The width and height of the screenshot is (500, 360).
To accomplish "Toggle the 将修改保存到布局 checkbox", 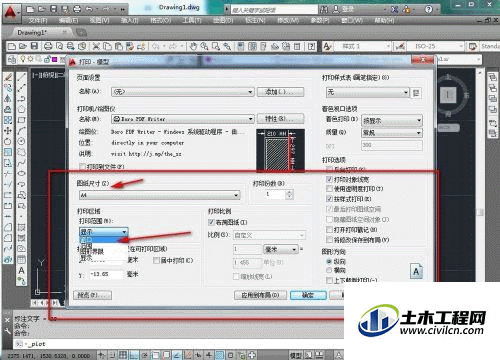I will pyautogui.click(x=329, y=240).
